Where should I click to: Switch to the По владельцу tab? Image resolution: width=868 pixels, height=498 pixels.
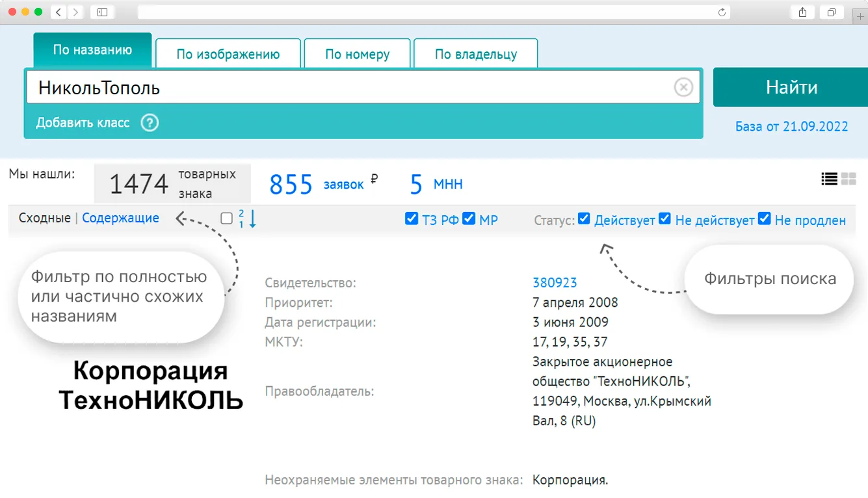[476, 54]
